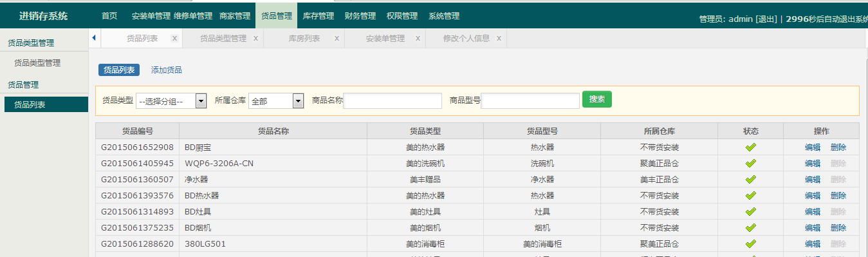Click 编辑 for BD烟机 row

(x=813, y=228)
